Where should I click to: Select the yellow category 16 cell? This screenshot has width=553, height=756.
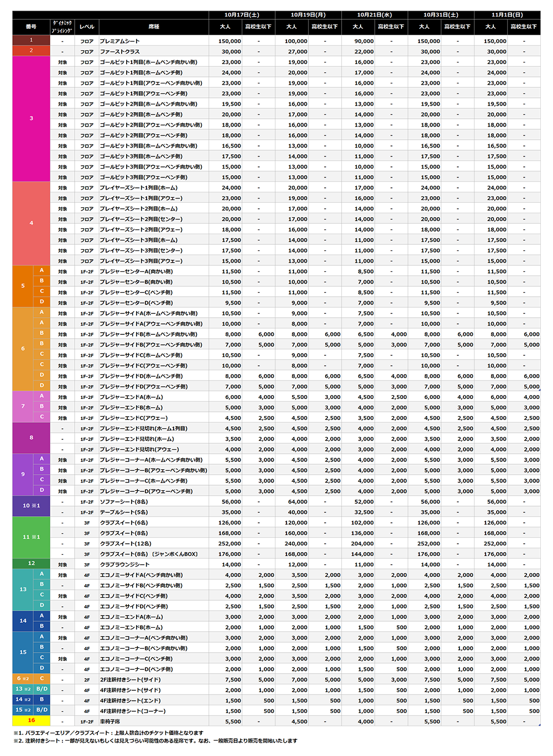[x=31, y=721]
